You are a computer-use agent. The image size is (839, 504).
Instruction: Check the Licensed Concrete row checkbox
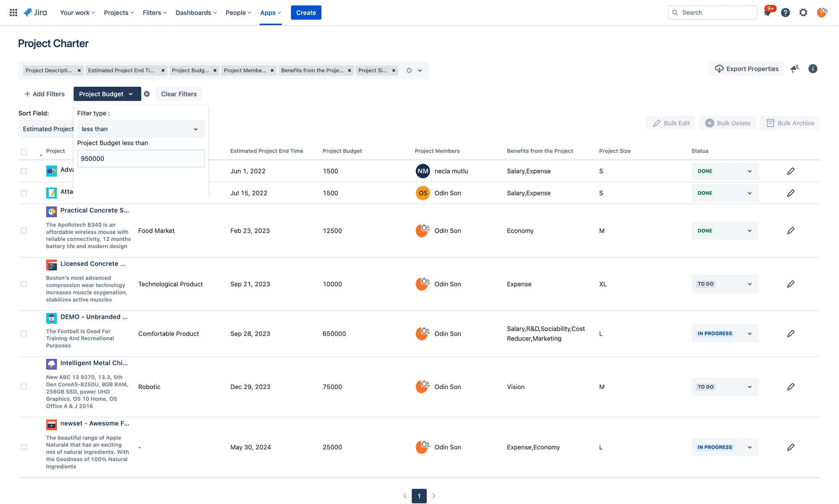[x=24, y=284]
